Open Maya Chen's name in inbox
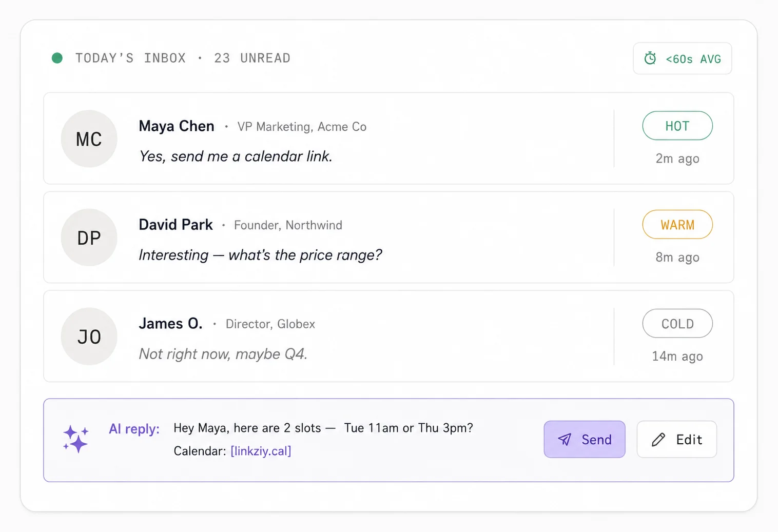This screenshot has height=532, width=778. point(177,126)
